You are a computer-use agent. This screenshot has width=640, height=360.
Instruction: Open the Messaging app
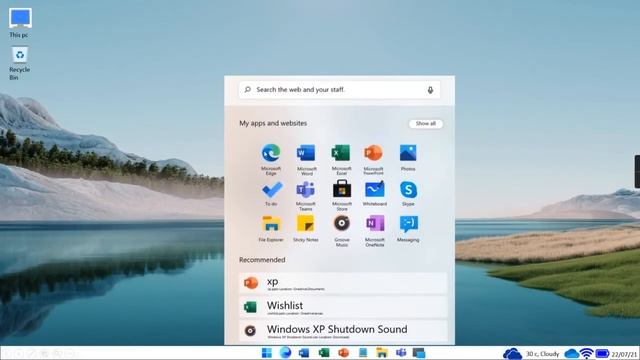coord(408,224)
